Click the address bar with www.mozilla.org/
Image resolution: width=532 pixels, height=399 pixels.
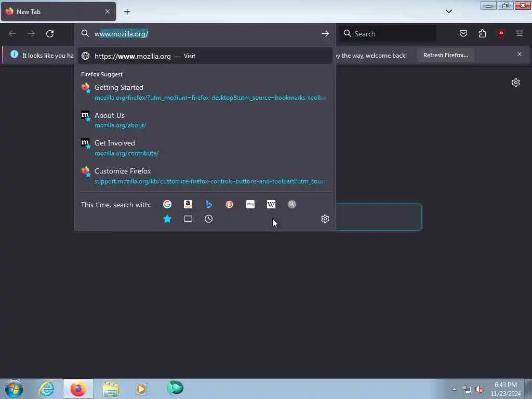pos(205,34)
